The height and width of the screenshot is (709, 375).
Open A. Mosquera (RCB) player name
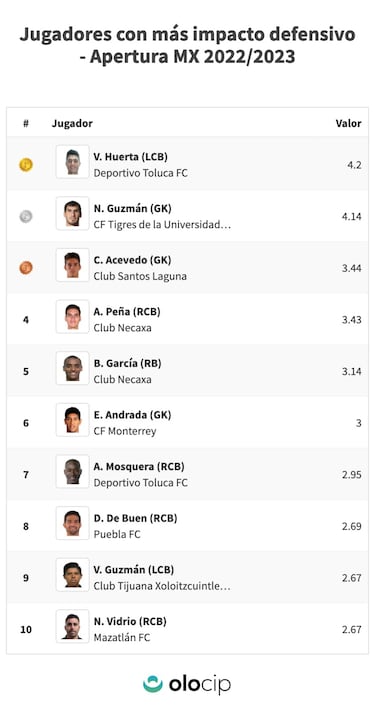[x=139, y=467]
